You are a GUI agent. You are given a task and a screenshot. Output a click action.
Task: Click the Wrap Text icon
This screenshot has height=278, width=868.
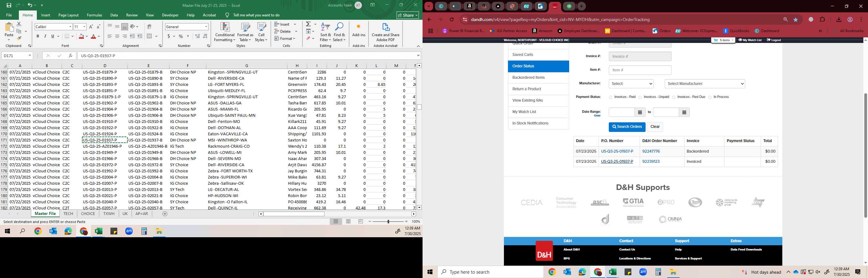coord(149,27)
